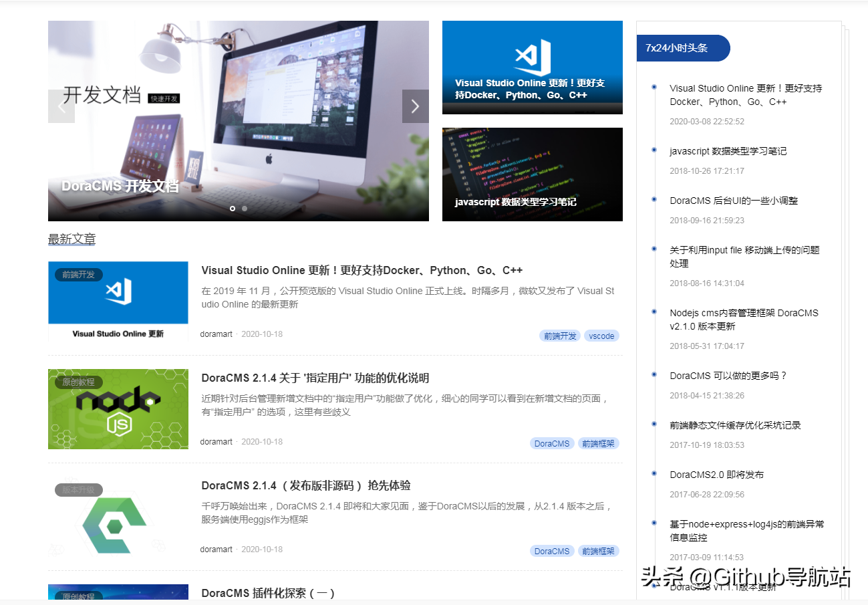Click DoraCMS tag under 抢先体验 article
The image size is (868, 605).
tap(552, 551)
